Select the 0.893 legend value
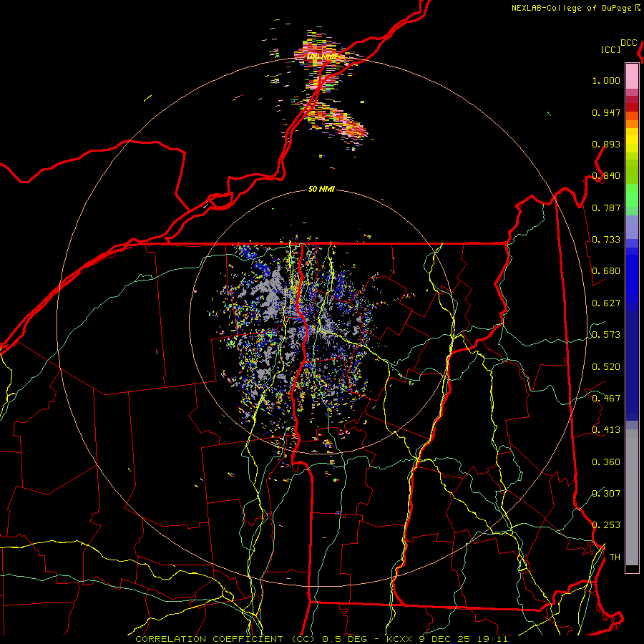The image size is (644, 644). tap(606, 144)
